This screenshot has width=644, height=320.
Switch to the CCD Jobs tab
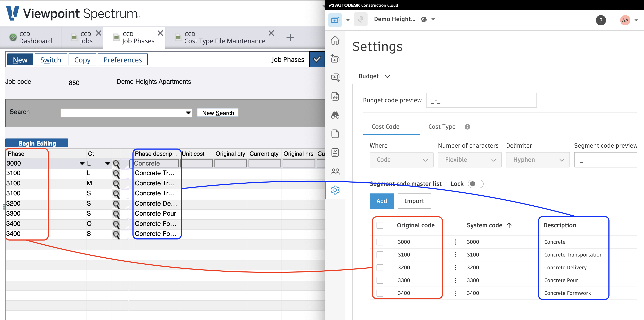tap(82, 37)
